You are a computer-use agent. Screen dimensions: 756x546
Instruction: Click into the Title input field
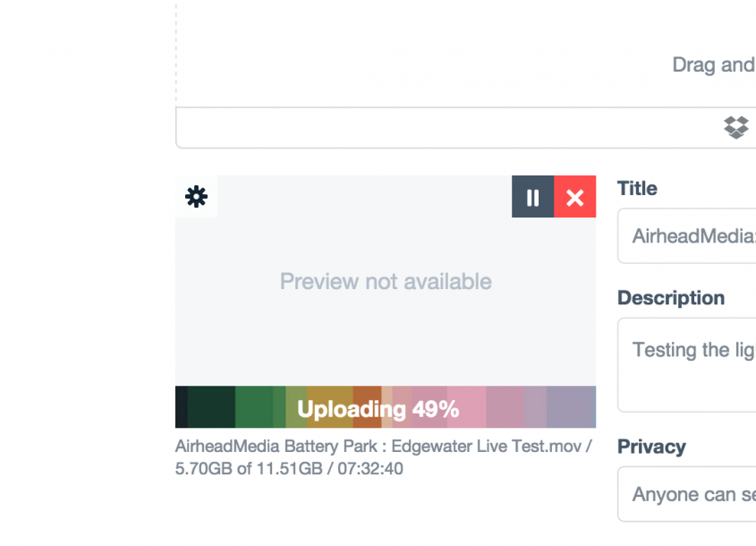point(687,236)
